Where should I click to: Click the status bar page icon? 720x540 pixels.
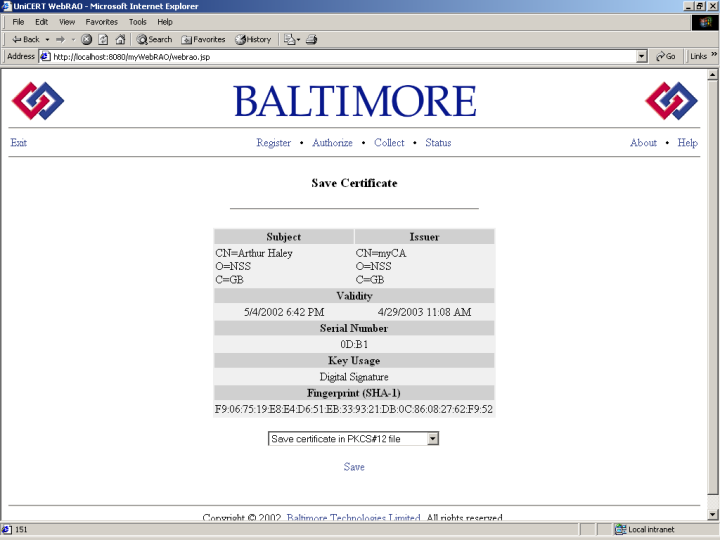point(7,529)
